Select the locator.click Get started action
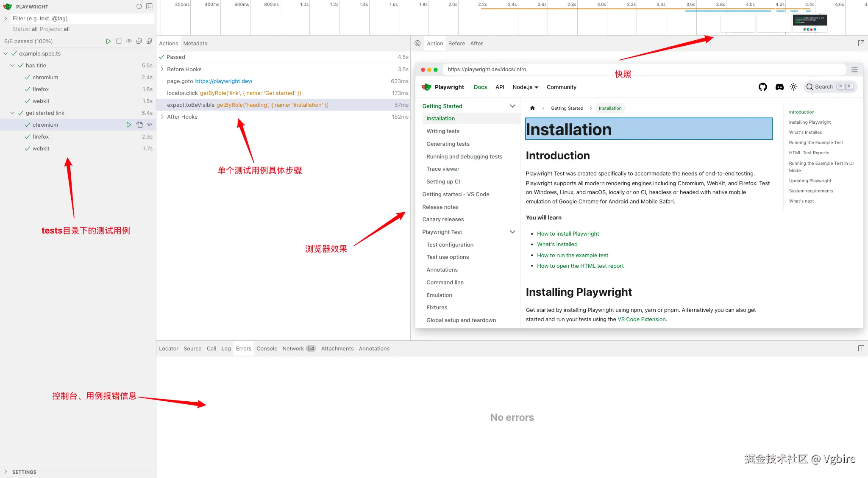 coord(234,93)
